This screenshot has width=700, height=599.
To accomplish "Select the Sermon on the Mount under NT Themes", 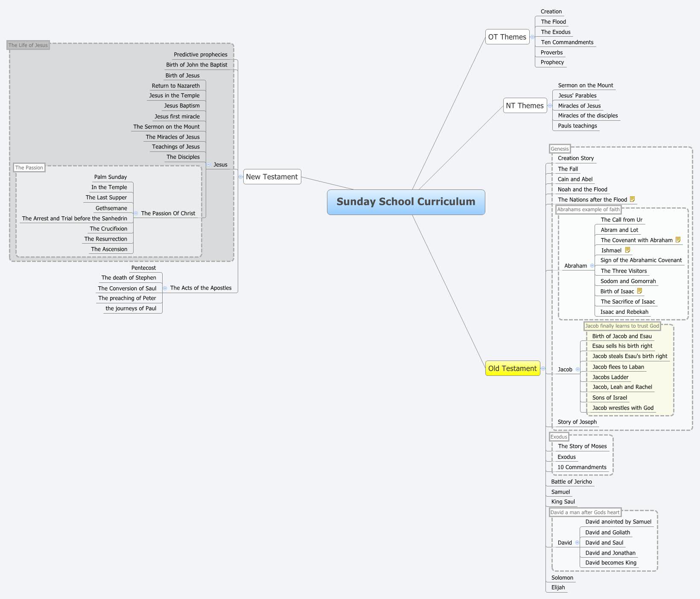I will tap(585, 85).
